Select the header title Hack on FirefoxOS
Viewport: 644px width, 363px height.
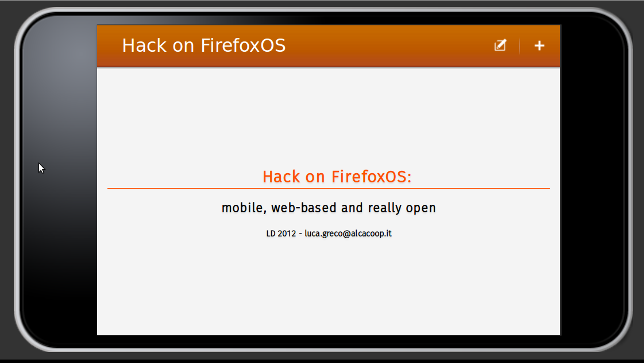204,45
